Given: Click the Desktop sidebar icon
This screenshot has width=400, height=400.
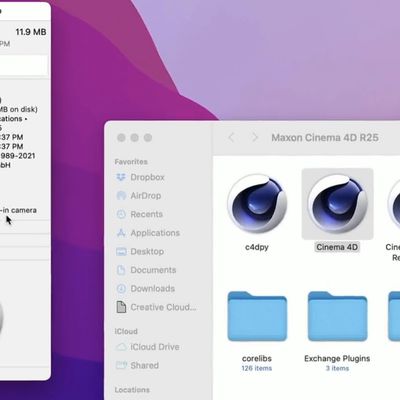Looking at the screenshot, I should coord(121,251).
